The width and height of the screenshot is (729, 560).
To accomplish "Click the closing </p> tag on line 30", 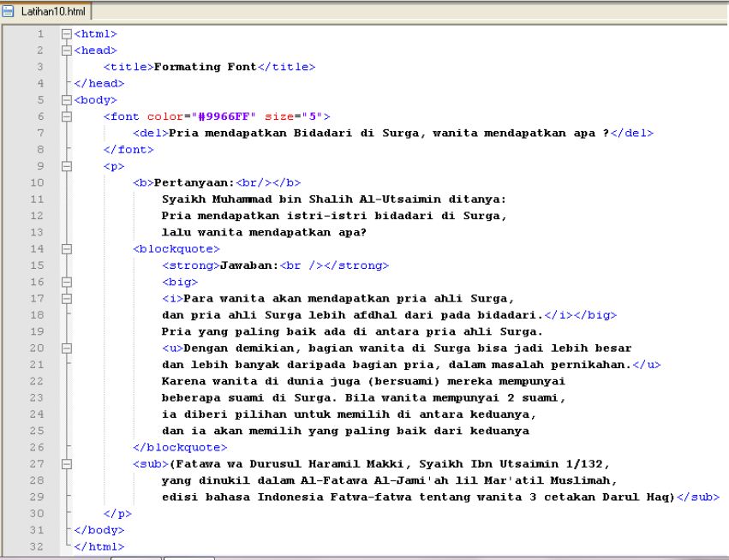I will [117, 514].
